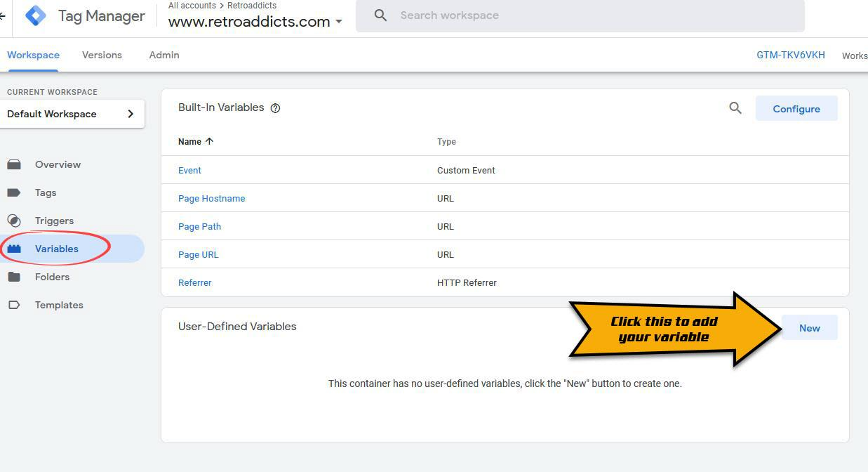Screen dimensions: 868x472
Task: Open the Configure button for built-in variables
Action: (x=796, y=109)
